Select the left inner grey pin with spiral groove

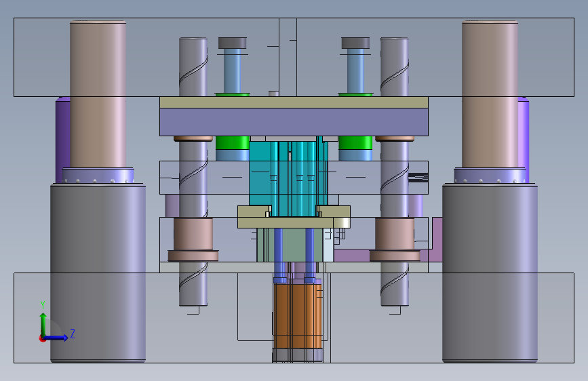[193, 172]
